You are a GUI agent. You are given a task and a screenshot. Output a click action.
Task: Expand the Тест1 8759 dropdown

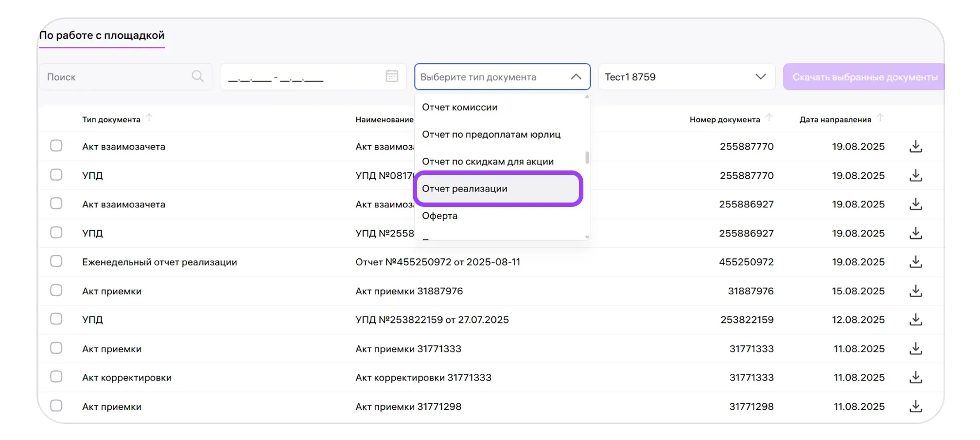click(760, 77)
